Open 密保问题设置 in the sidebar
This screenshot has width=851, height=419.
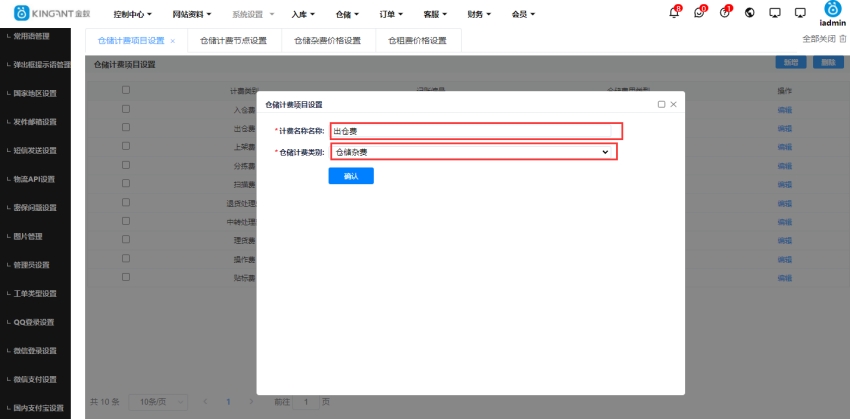point(35,208)
